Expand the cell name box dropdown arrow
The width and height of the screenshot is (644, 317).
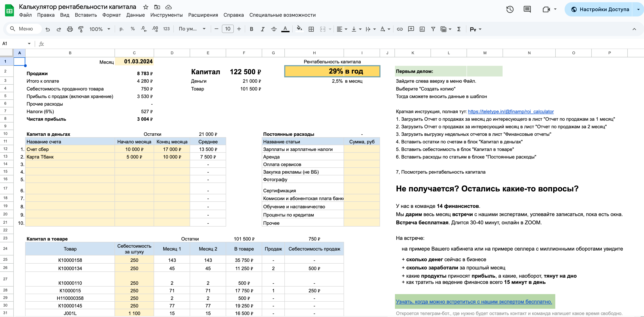[29, 44]
